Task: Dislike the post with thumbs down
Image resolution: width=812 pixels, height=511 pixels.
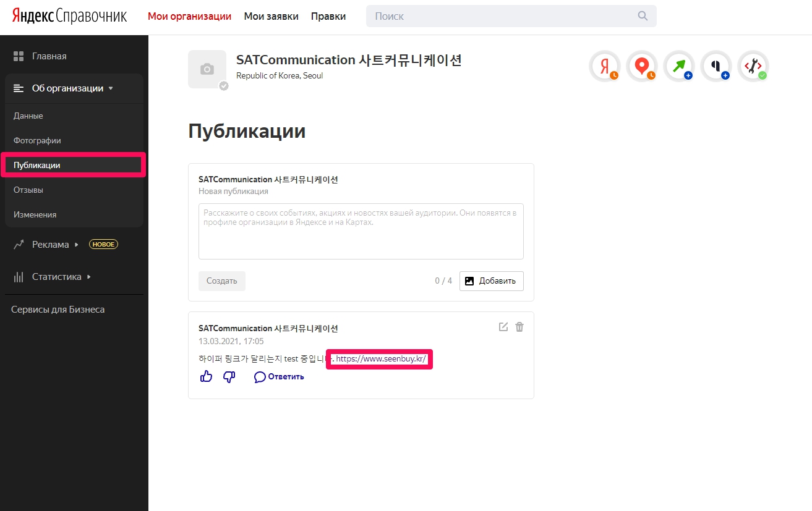Action: [x=229, y=376]
